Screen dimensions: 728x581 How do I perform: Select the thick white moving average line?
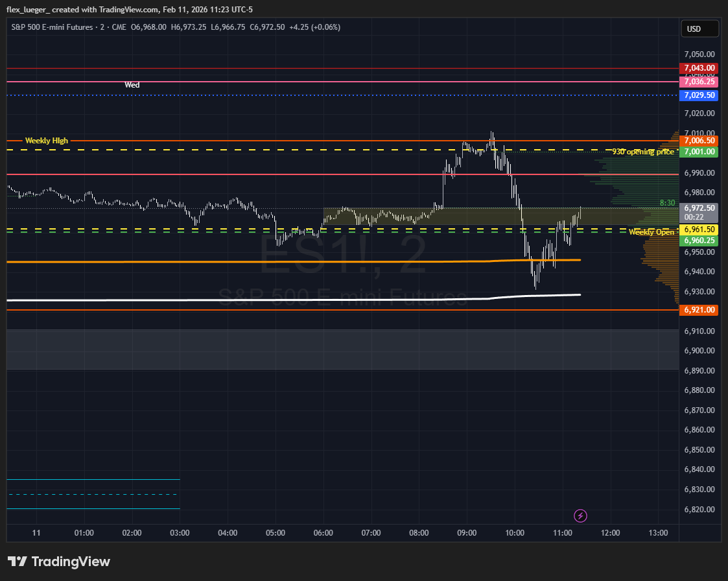coord(259,300)
